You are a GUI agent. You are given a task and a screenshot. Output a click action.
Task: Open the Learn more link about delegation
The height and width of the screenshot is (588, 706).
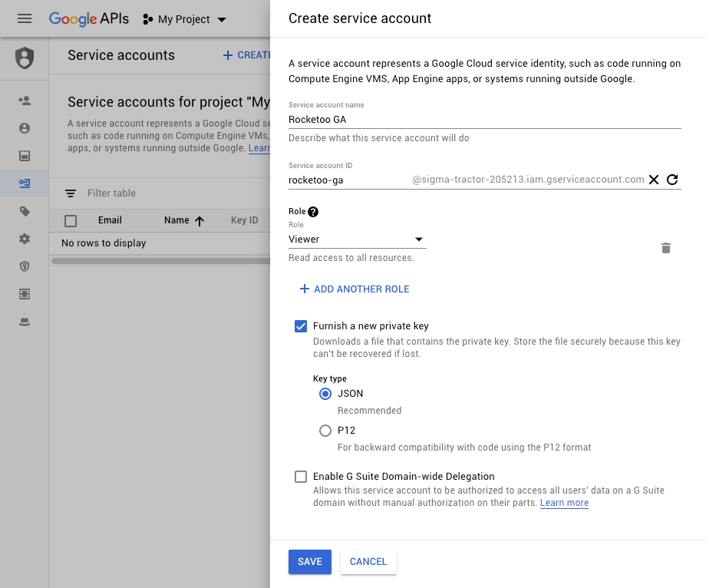coord(564,503)
